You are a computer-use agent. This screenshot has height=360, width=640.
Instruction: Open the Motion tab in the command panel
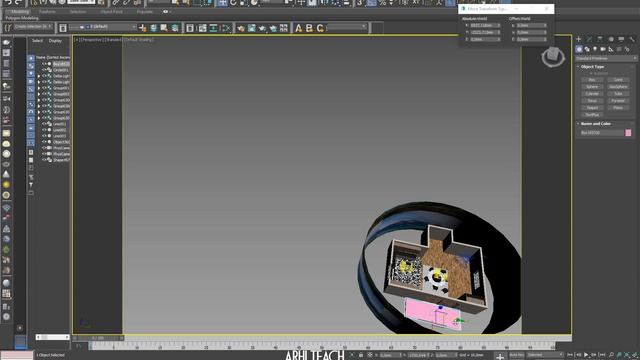(611, 39)
